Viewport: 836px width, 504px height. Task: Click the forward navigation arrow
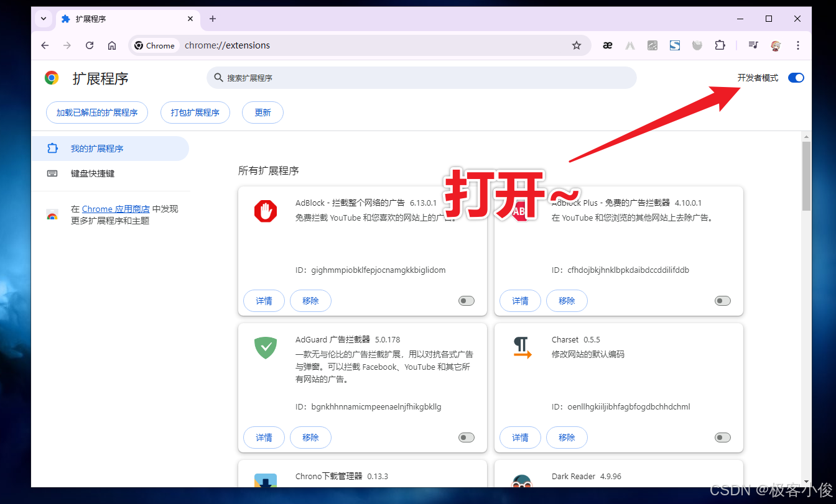coord(67,45)
